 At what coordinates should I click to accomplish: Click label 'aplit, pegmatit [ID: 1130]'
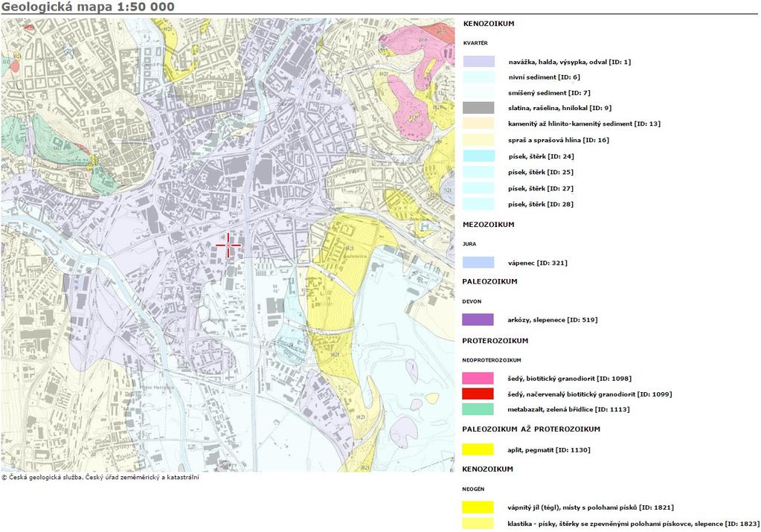(548, 450)
